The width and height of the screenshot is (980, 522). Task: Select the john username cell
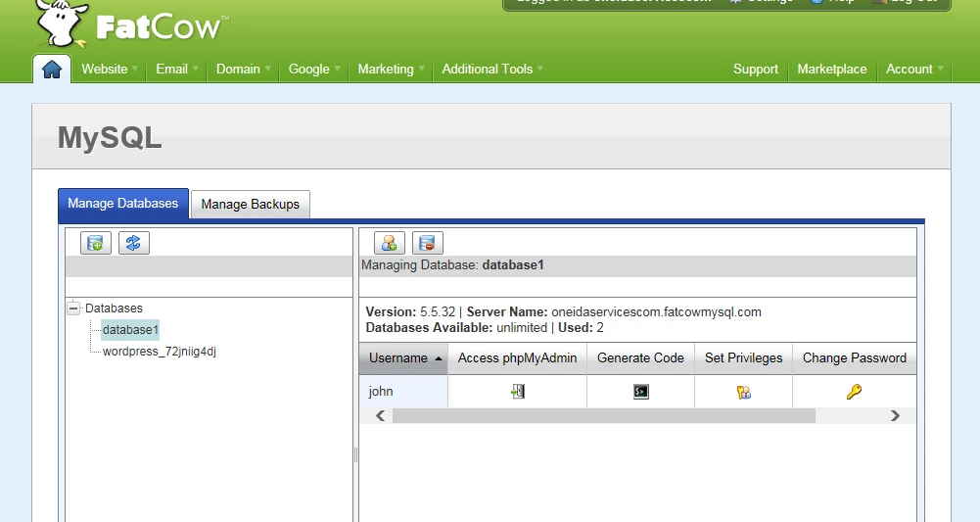pos(403,392)
